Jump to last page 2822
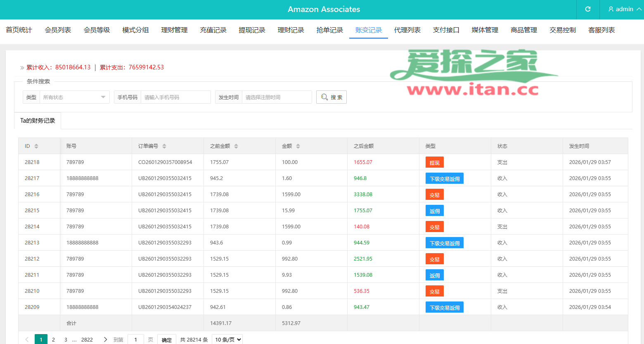The width and height of the screenshot is (644, 344). tap(87, 339)
